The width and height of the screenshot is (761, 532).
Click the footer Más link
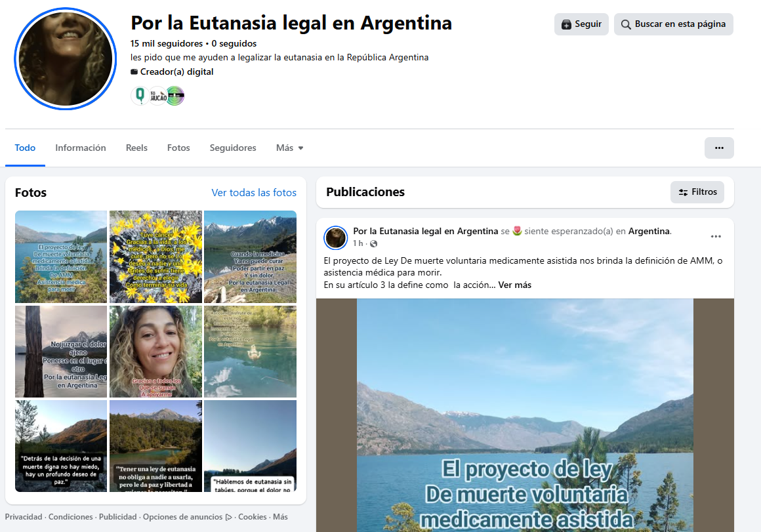point(280,517)
